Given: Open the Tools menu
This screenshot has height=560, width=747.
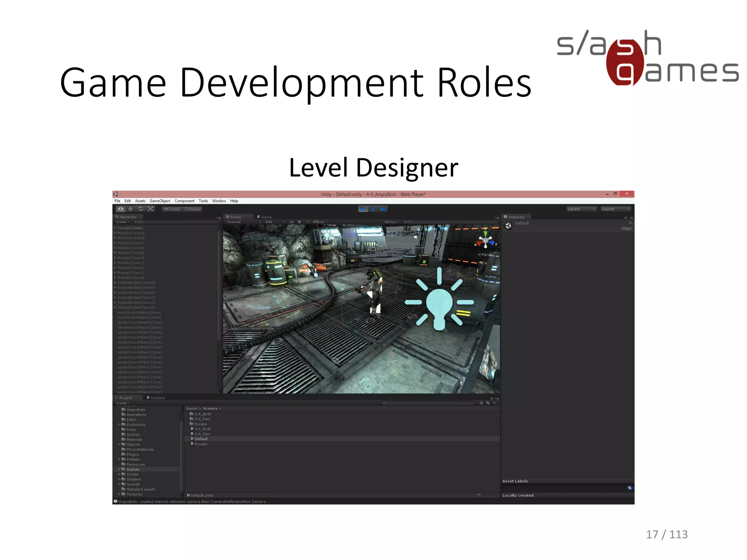Looking at the screenshot, I should [203, 201].
